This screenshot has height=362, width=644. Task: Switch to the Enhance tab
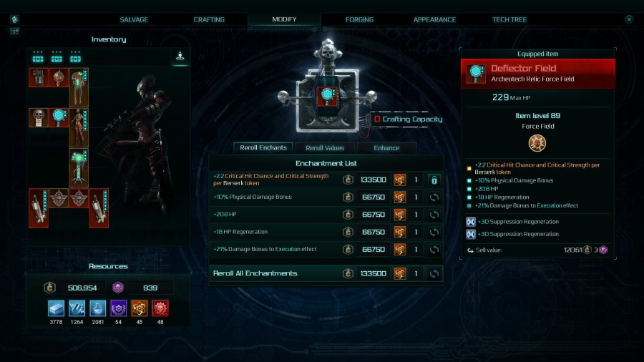(x=386, y=148)
